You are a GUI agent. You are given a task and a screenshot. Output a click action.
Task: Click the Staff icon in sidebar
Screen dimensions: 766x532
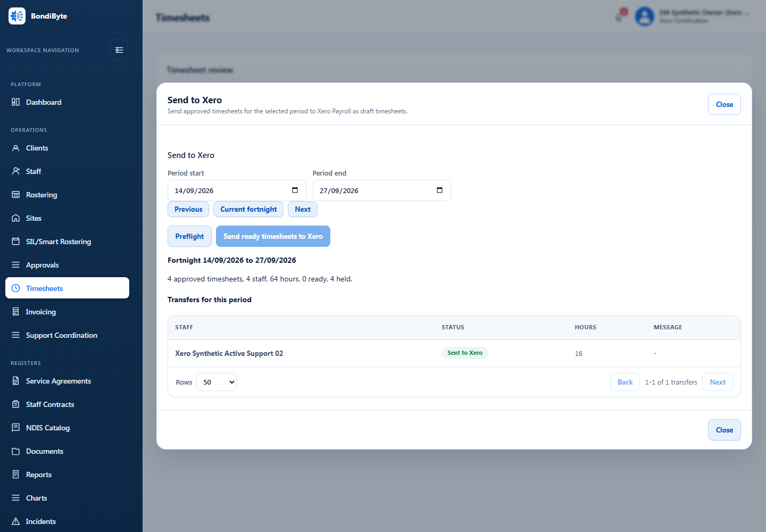pos(16,171)
